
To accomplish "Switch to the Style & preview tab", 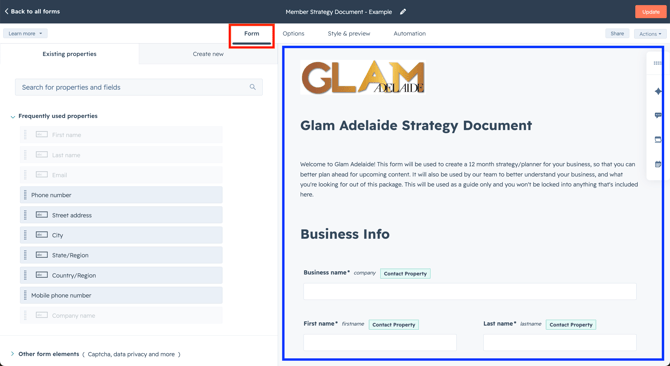I will 349,33.
